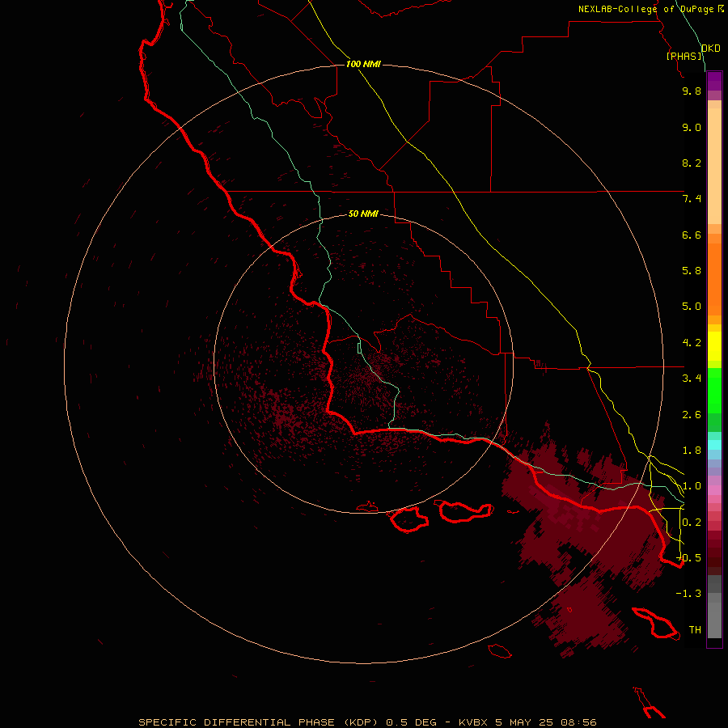Pick the peach segment of the color bar
This screenshot has width=728, height=728.
tap(714, 166)
